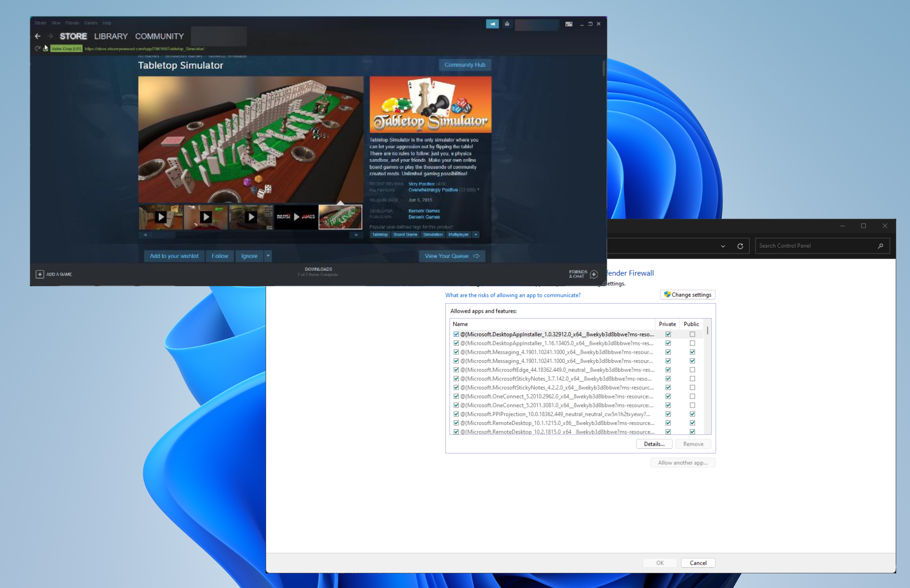Open the Community Hub button

click(x=465, y=65)
